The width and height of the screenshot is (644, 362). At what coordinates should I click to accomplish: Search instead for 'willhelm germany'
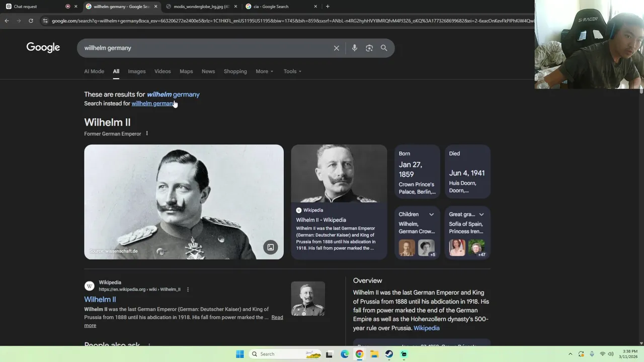coord(153,104)
